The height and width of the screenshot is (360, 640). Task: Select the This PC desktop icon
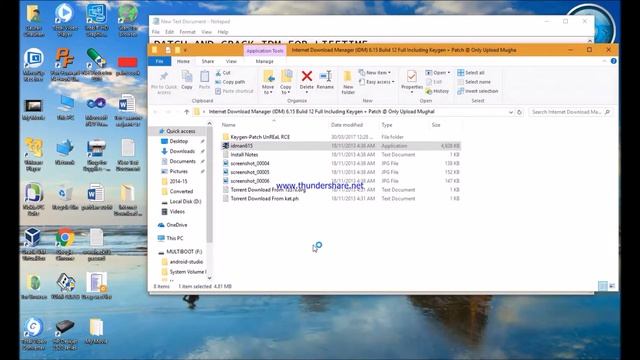pyautogui.click(x=65, y=108)
